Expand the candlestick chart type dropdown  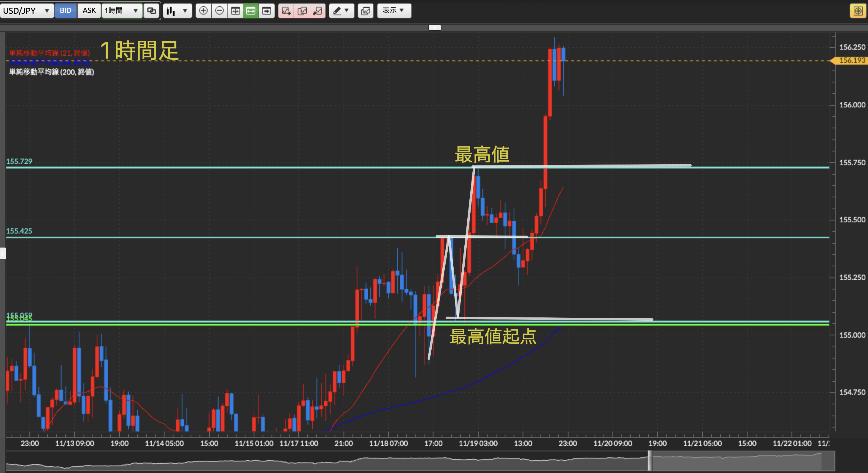point(178,11)
